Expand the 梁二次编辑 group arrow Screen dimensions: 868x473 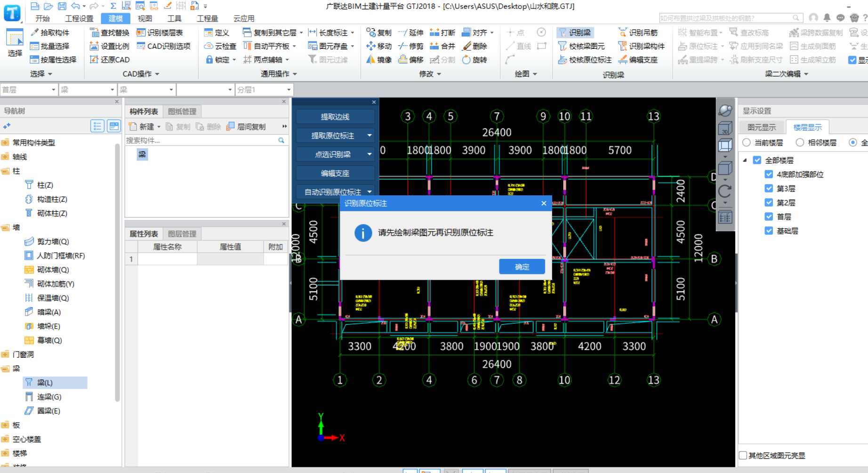(806, 74)
